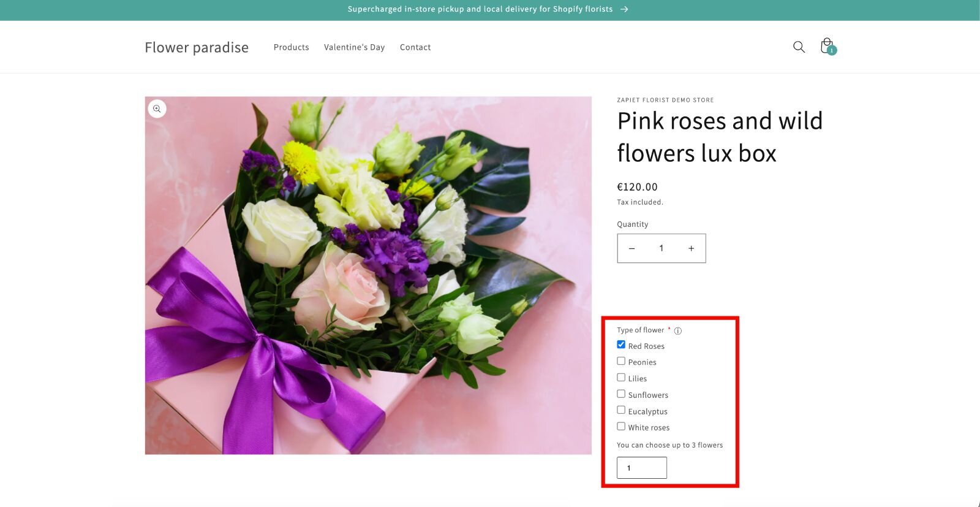Check the White roses option

pos(621,426)
